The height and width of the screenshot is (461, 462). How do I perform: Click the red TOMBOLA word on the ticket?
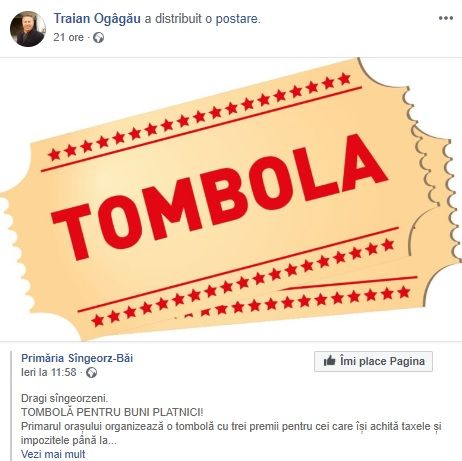coord(219,197)
